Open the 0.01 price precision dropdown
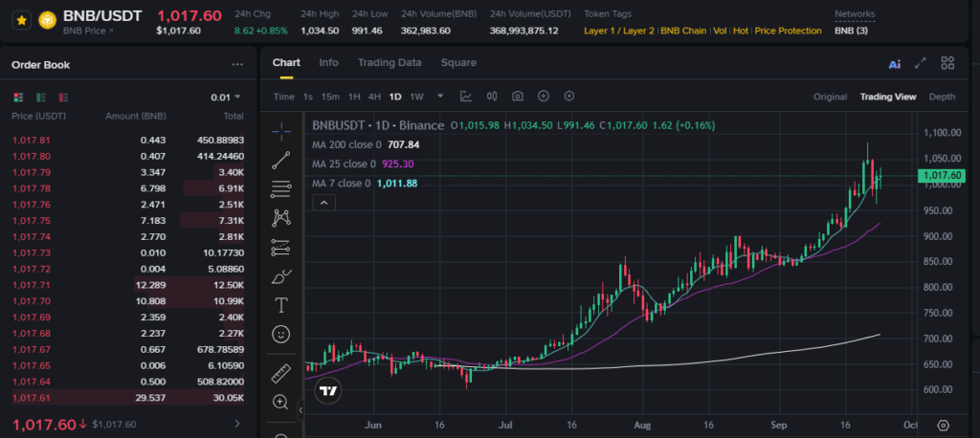The width and height of the screenshot is (980, 438). [x=226, y=97]
